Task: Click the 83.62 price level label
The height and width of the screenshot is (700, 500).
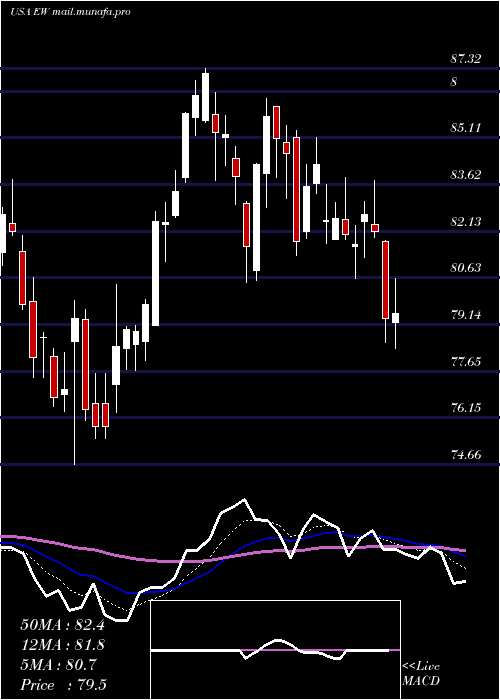Action: [x=466, y=175]
